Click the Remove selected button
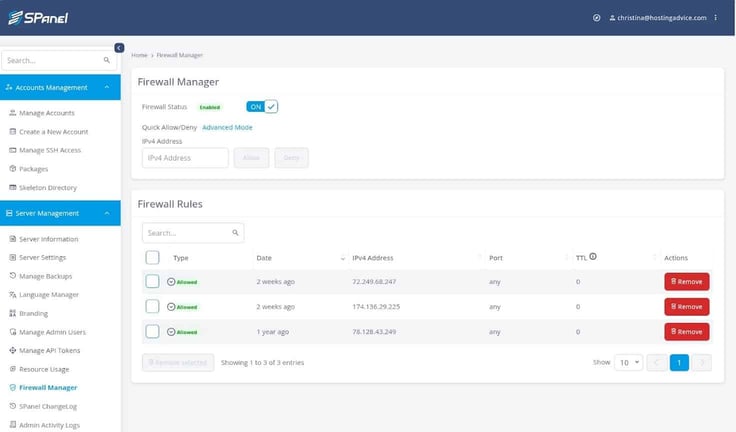 [x=178, y=363]
